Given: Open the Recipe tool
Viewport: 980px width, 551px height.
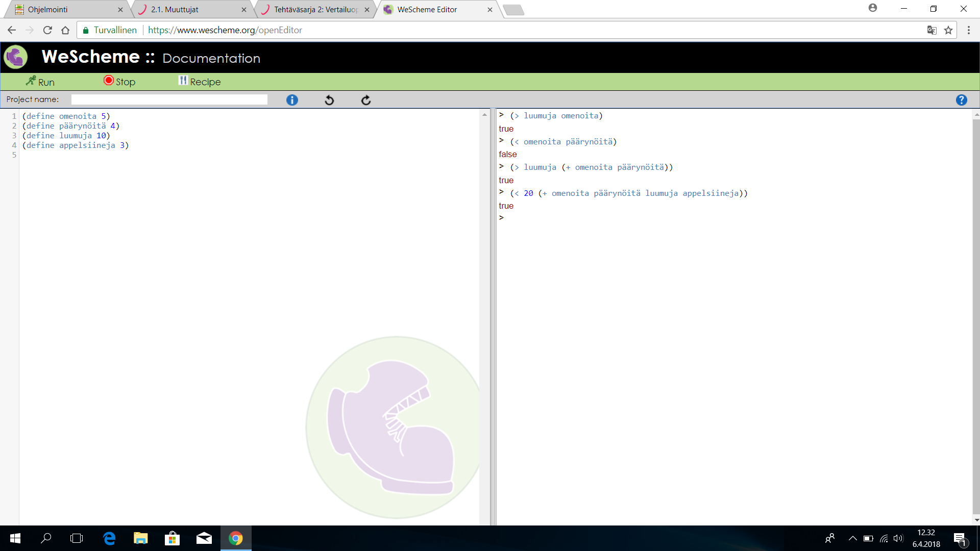Looking at the screenshot, I should pyautogui.click(x=200, y=82).
